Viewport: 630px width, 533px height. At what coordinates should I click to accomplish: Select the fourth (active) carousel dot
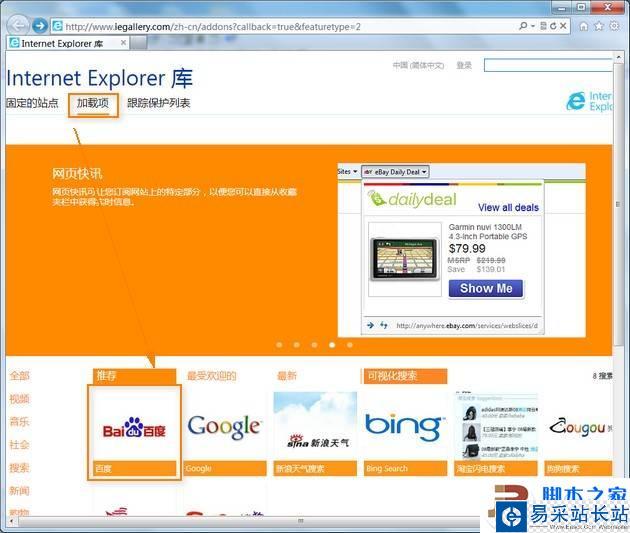332,345
